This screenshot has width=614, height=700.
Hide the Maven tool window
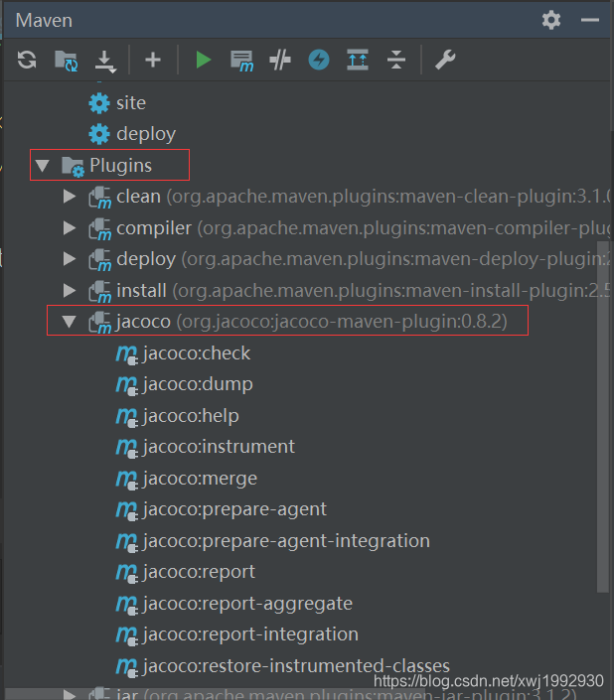coord(590,20)
